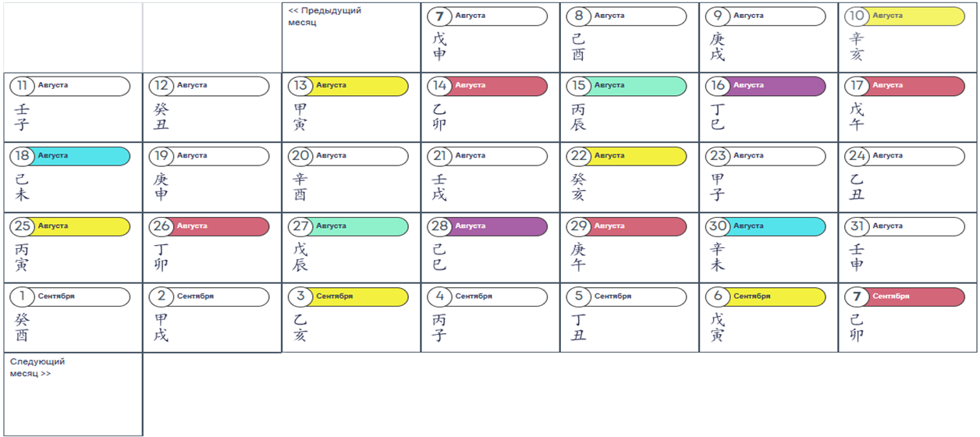Image resolution: width=980 pixels, height=437 pixels.
Task: Click the red 7 September date pill
Action: pyautogui.click(x=904, y=297)
